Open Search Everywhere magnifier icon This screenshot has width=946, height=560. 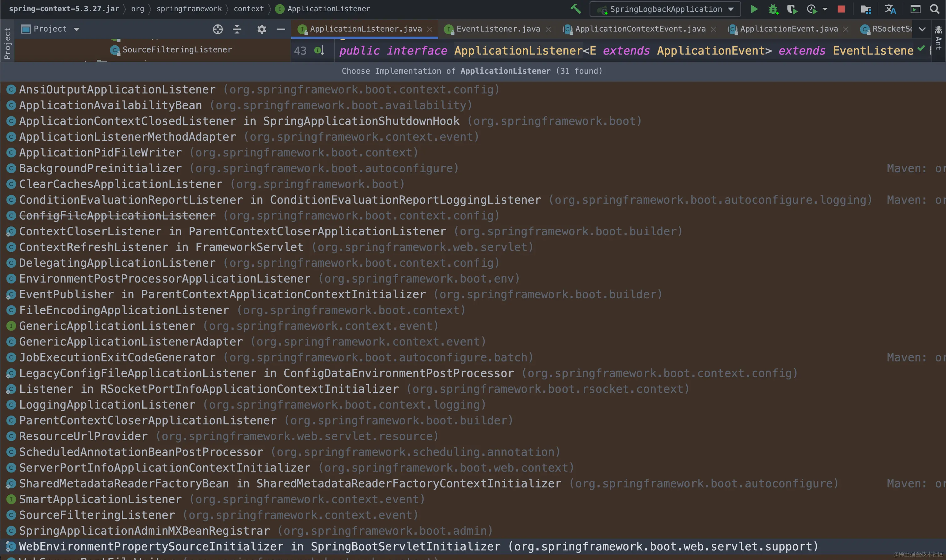tap(935, 9)
